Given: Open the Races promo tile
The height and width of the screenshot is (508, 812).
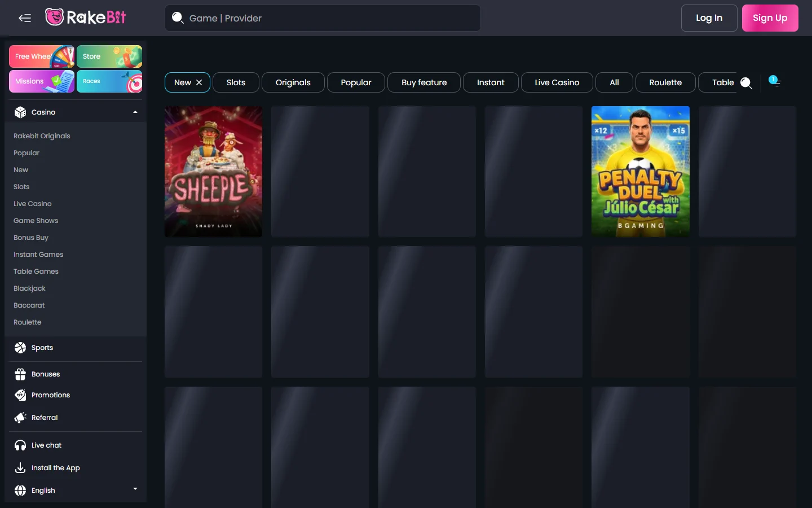Looking at the screenshot, I should (109, 81).
